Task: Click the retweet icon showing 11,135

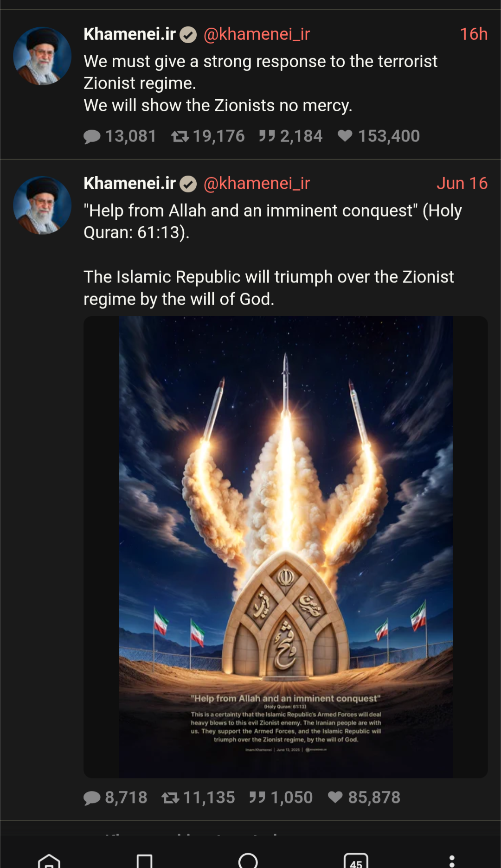Action: click(x=170, y=798)
